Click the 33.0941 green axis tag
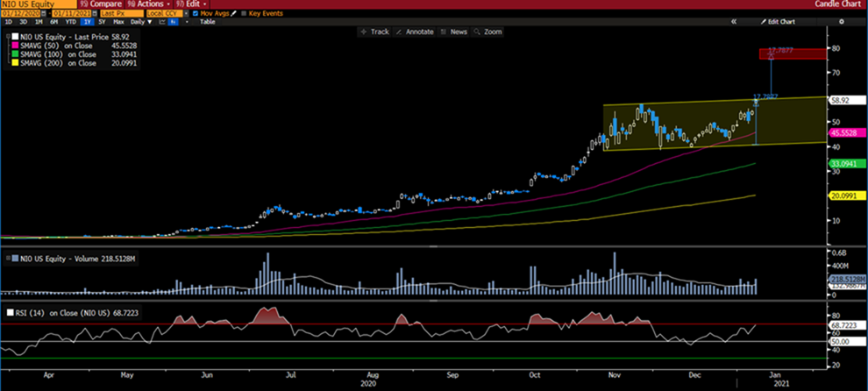Viewport: 868px width, 391px height. 846,164
